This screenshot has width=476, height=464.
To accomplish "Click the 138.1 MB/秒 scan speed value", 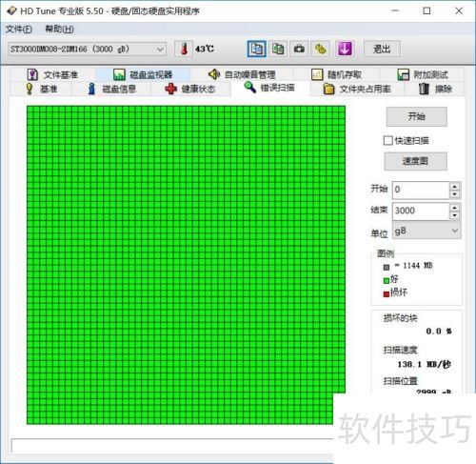I will (425, 364).
